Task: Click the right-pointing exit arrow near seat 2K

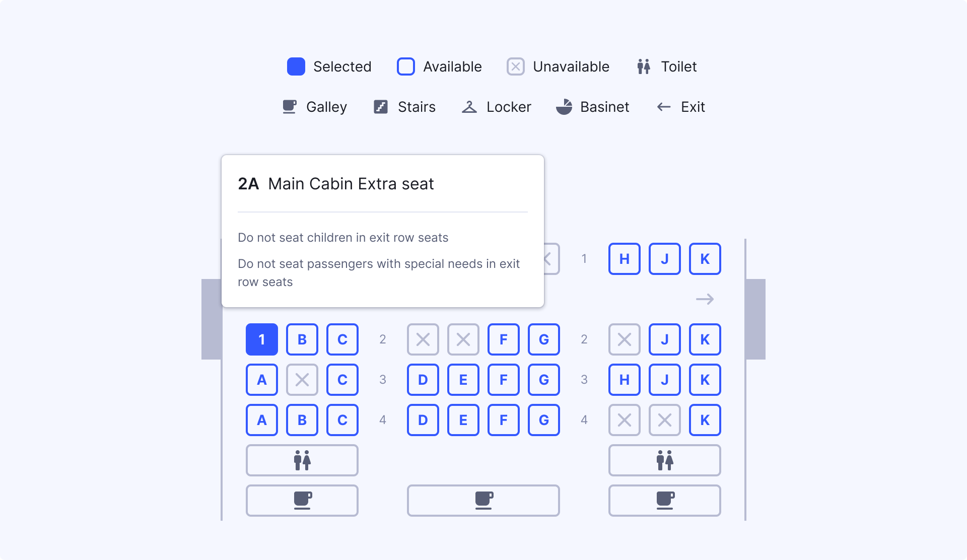Action: click(x=705, y=299)
